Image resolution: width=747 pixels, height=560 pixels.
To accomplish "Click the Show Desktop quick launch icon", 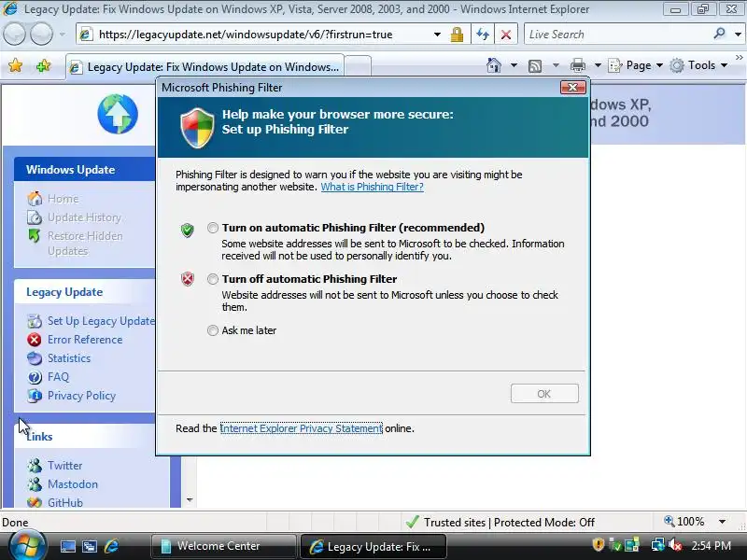I will coord(67,546).
